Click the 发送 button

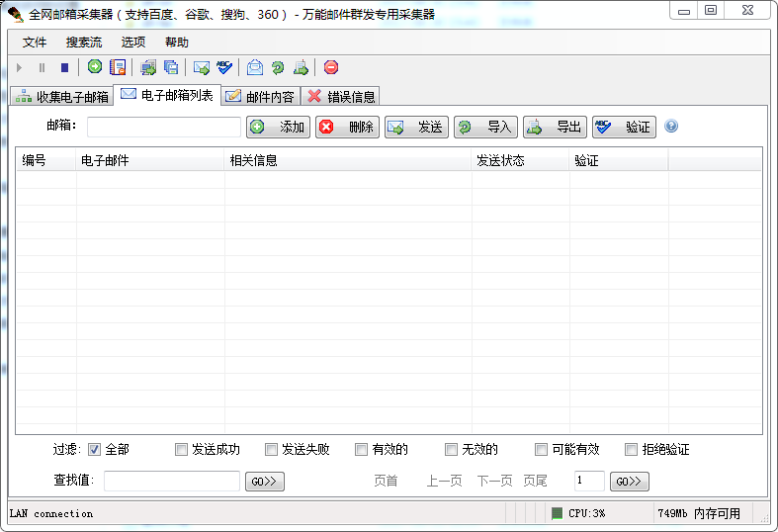coord(417,127)
